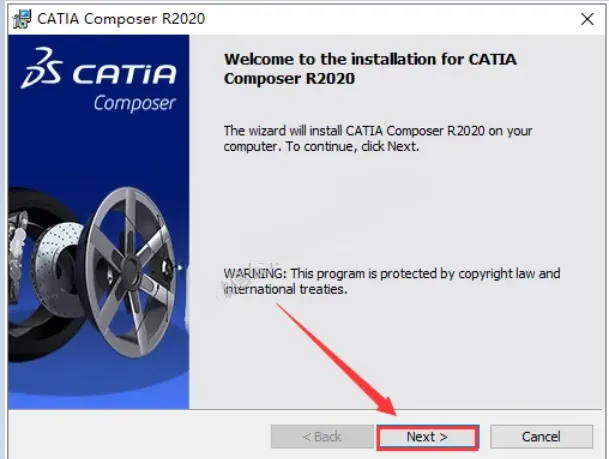Image resolution: width=609 pixels, height=459 pixels.
Task: Click the greyed-out < Back button
Action: pyautogui.click(x=322, y=437)
